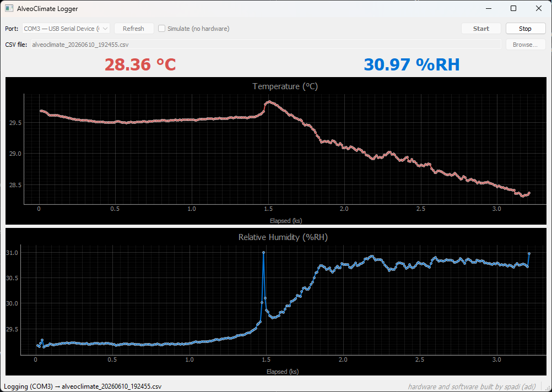Image resolution: width=552 pixels, height=392 pixels.
Task: Click the 30.97 %RH humidity readout
Action: click(412, 64)
